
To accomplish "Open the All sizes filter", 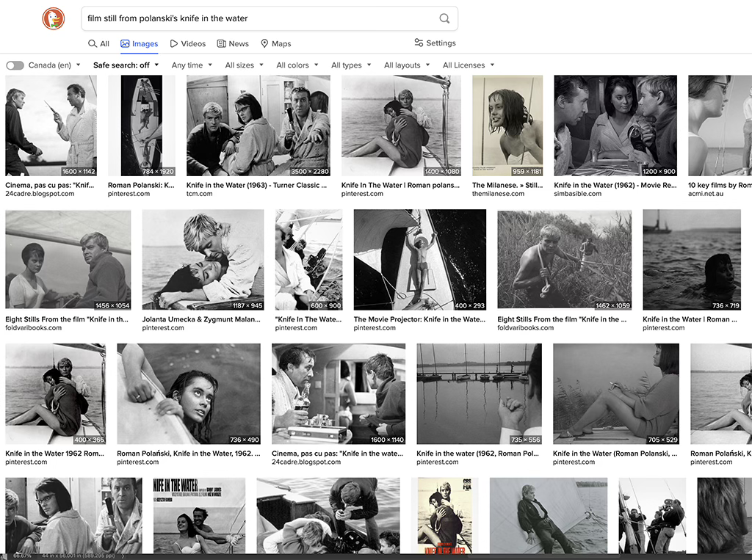I will click(x=244, y=65).
